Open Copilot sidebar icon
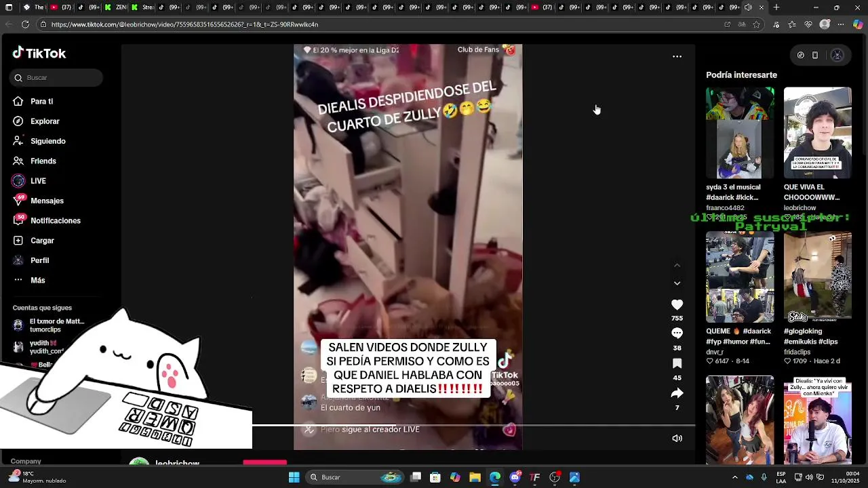This screenshot has height=488, width=868. click(858, 24)
